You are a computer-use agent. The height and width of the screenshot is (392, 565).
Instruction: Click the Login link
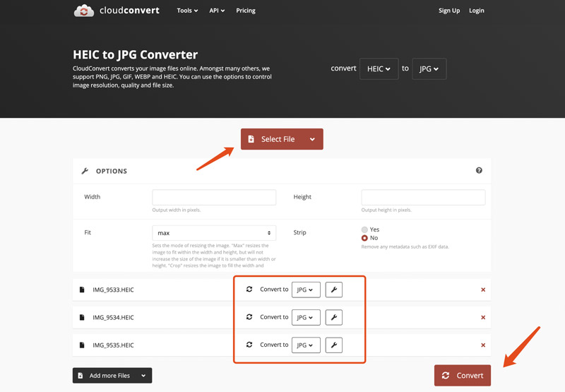click(476, 11)
